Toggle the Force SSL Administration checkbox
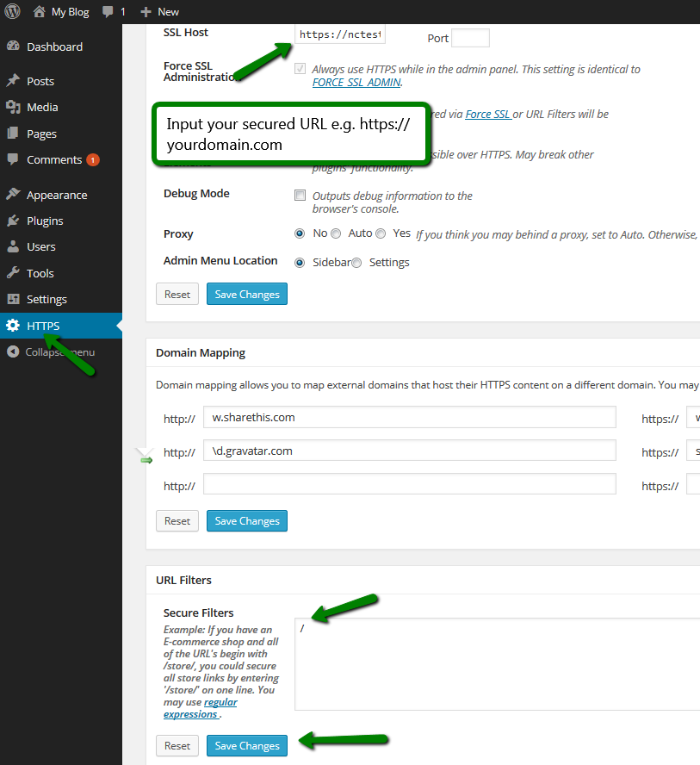Viewport: 700px width, 765px height. [300, 68]
